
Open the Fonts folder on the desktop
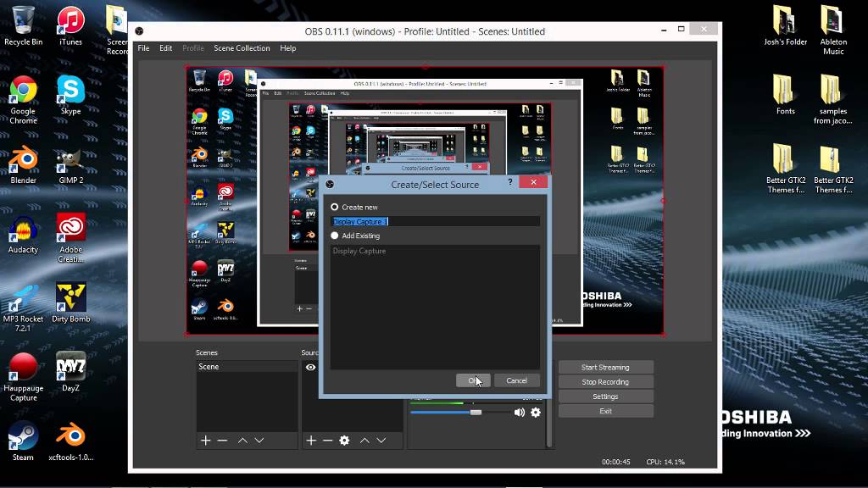click(786, 95)
